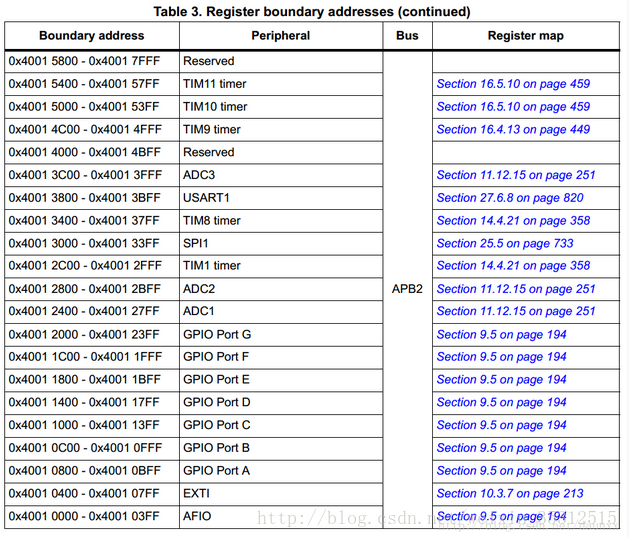Image resolution: width=629 pixels, height=538 pixels.
Task: Click address '0x4001 4000 - 0x4001 4BFF'
Action: point(84,152)
